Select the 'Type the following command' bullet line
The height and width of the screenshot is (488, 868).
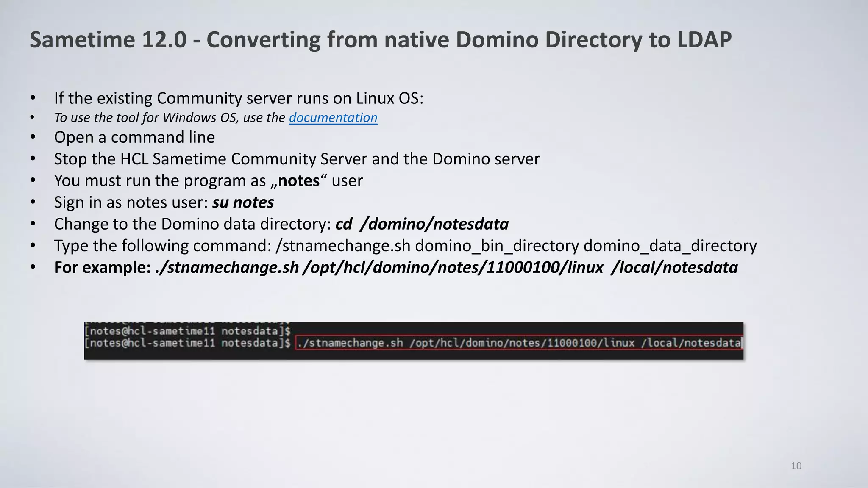click(x=405, y=246)
